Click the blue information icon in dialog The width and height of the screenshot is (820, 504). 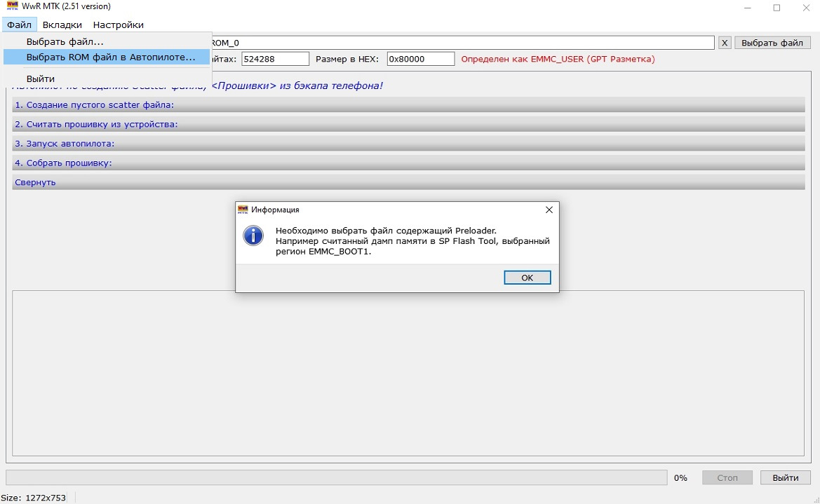coord(253,236)
